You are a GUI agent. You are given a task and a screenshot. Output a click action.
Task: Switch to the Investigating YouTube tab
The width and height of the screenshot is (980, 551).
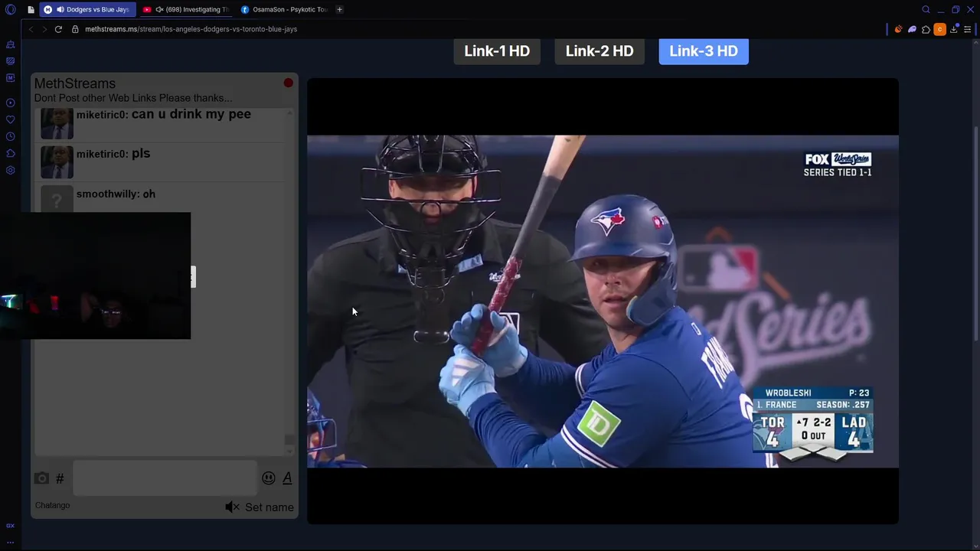point(186,9)
